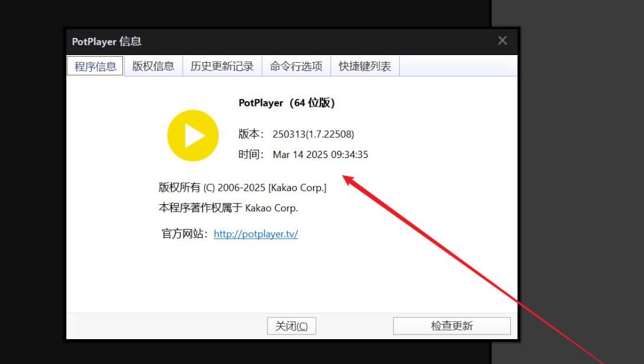Open the 版权信息 tab
This screenshot has width=644, height=364.
tap(153, 66)
